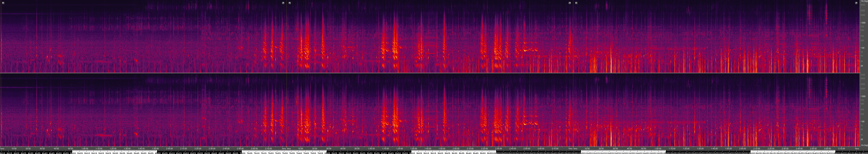The width and height of the screenshot is (868, 154).
Task: Click the 1:00:00 mark in first clip's ruler
Action: [85, 149]
